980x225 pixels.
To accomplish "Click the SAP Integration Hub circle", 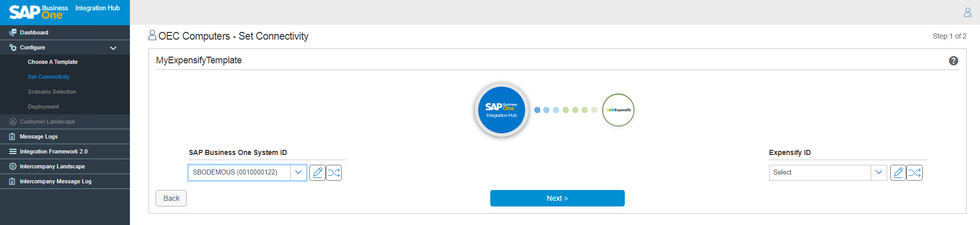I will [x=501, y=110].
